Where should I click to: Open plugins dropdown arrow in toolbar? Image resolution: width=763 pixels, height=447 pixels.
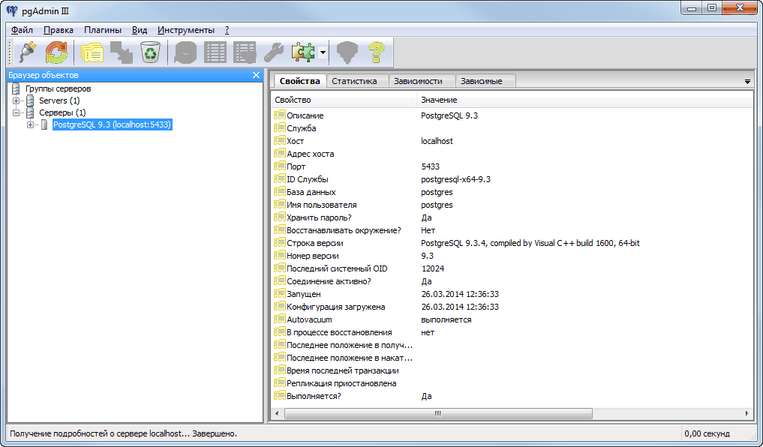click(x=324, y=52)
